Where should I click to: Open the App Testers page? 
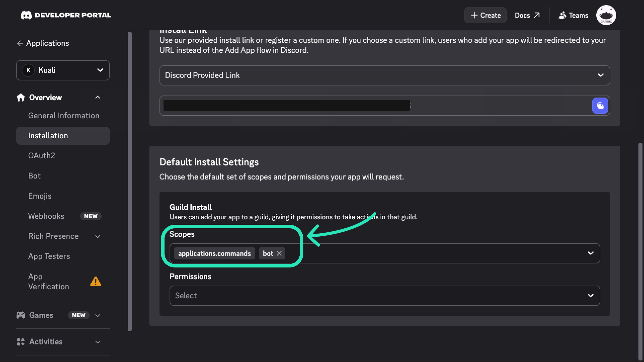tap(49, 256)
